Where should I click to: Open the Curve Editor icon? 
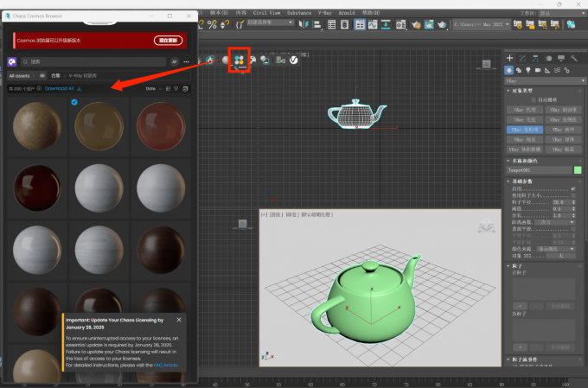(373, 25)
